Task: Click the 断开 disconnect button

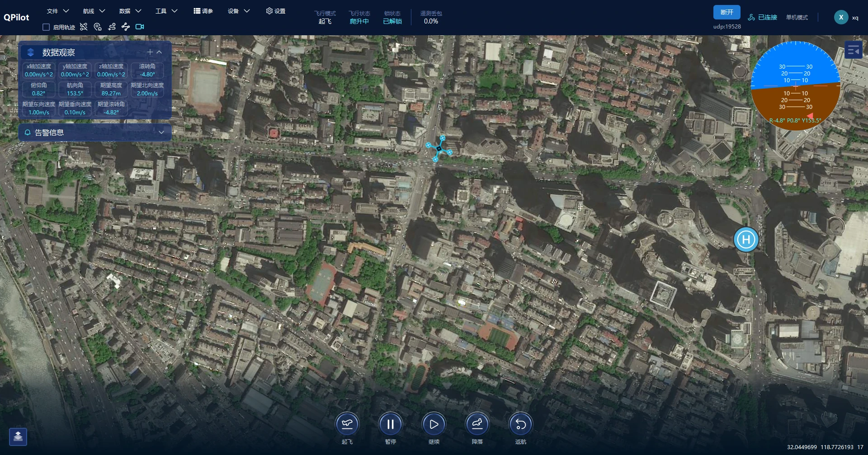Action: click(x=726, y=12)
